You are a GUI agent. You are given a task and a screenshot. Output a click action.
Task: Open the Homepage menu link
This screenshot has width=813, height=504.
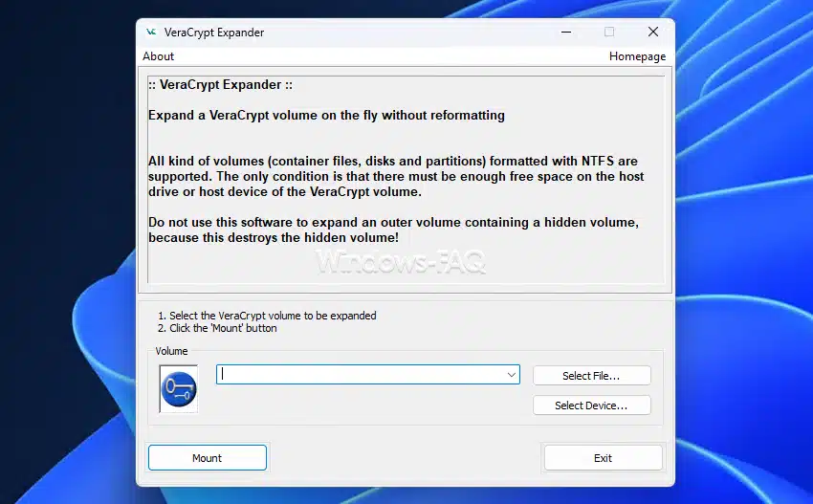(637, 56)
